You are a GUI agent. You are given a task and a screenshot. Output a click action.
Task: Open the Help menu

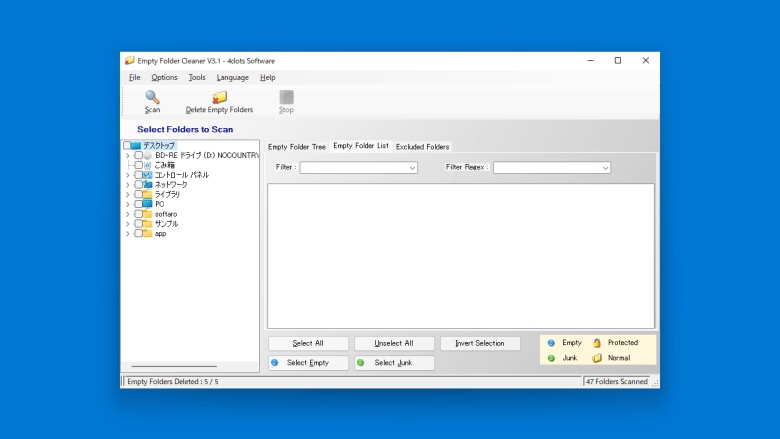click(x=268, y=78)
